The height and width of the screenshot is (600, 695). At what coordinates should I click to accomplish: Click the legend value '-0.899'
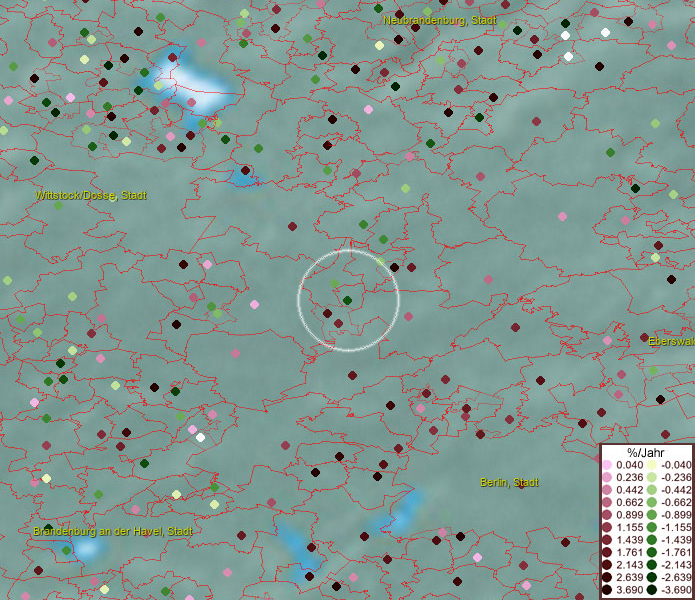click(x=676, y=515)
